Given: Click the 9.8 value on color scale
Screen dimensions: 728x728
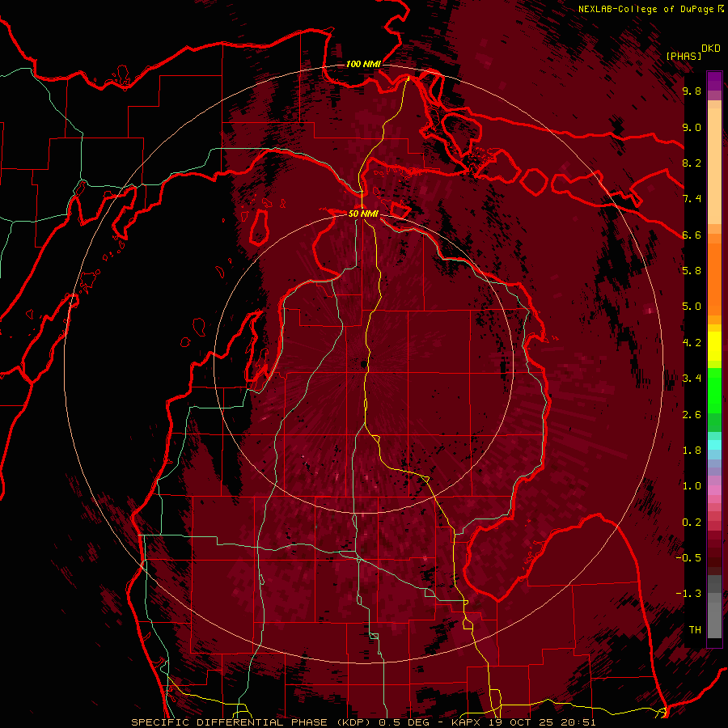Looking at the screenshot, I should [x=692, y=91].
